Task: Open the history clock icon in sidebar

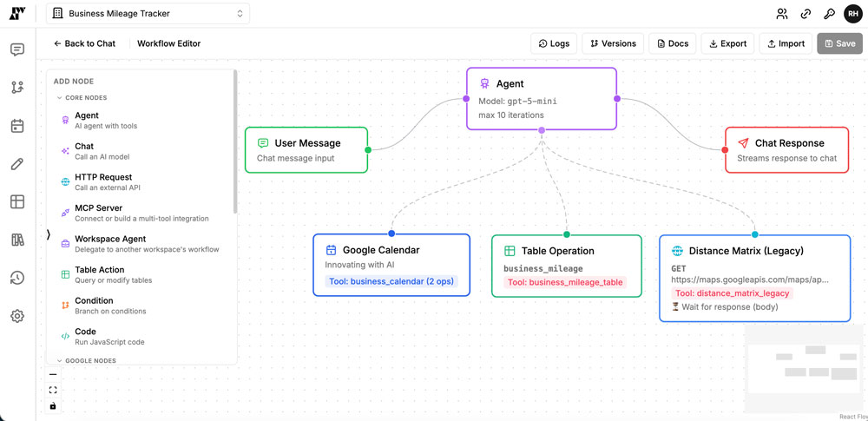Action: [17, 278]
